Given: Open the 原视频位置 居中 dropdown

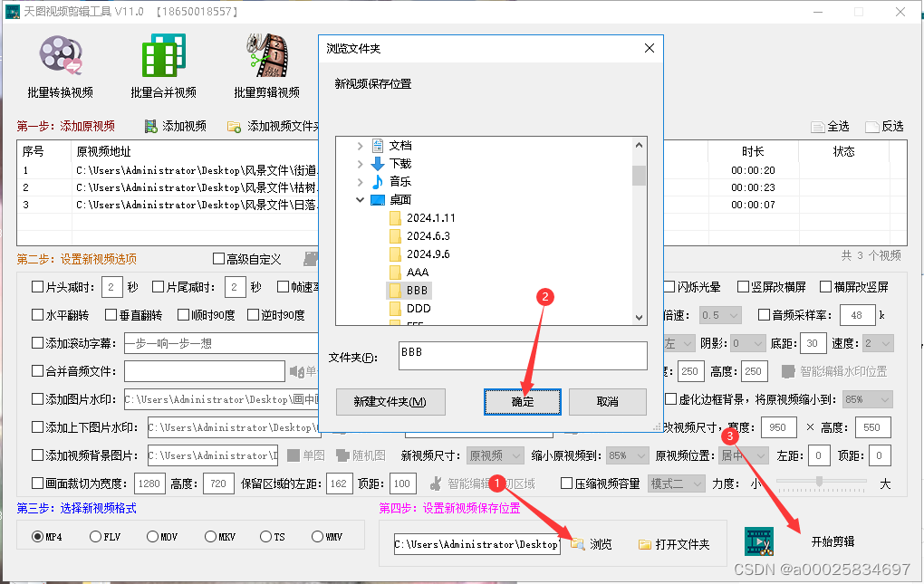Looking at the screenshot, I should click(744, 455).
